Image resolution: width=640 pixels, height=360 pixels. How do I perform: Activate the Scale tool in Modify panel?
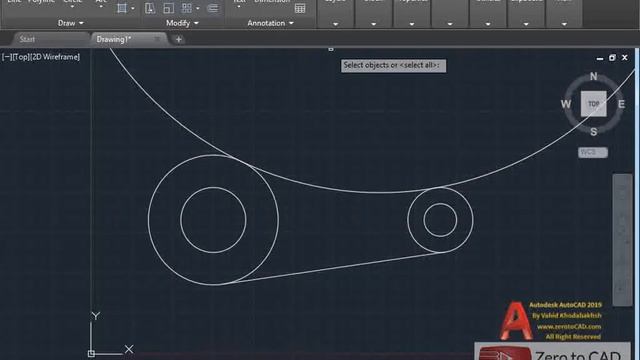[168, 8]
